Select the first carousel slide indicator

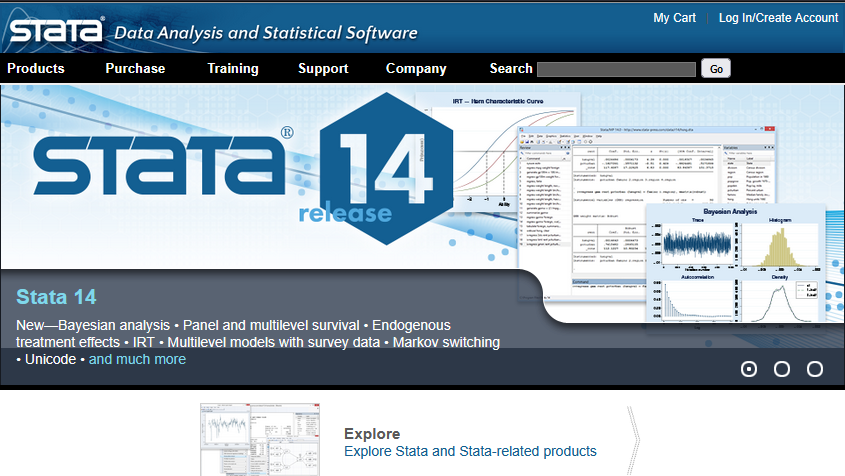[749, 369]
